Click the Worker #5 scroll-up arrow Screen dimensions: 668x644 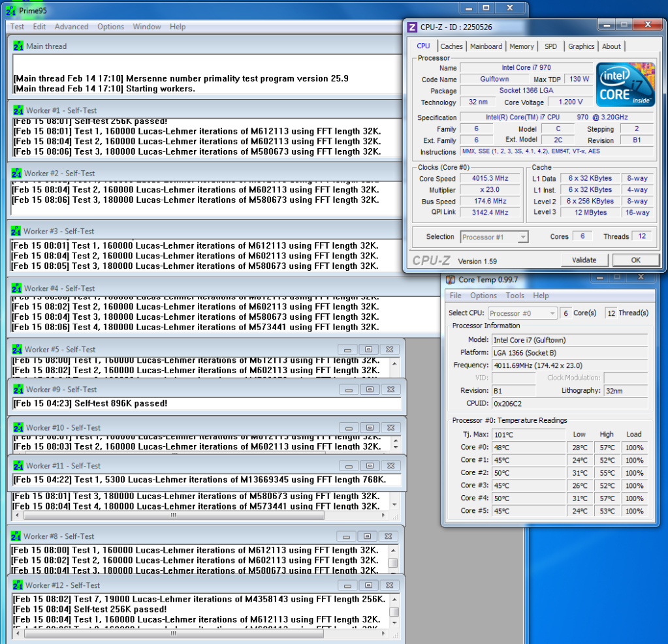click(x=394, y=364)
